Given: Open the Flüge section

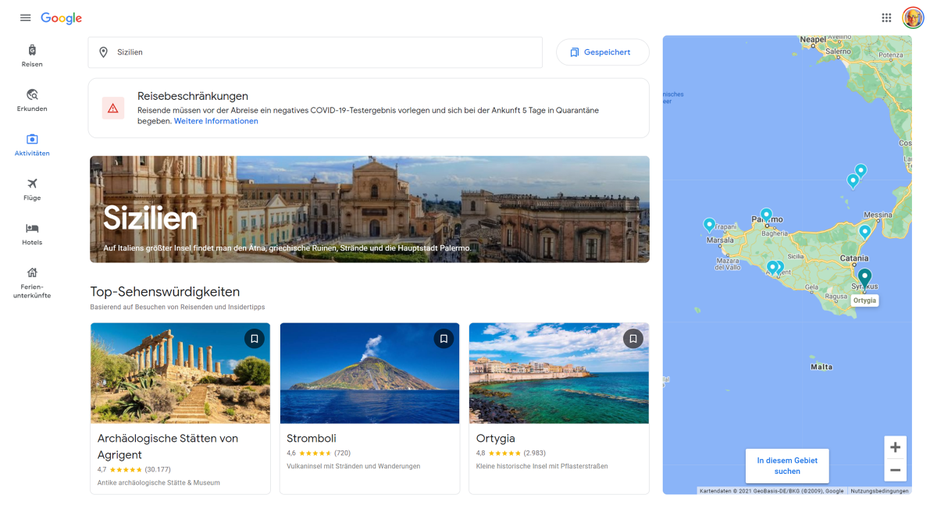Looking at the screenshot, I should 32,189.
